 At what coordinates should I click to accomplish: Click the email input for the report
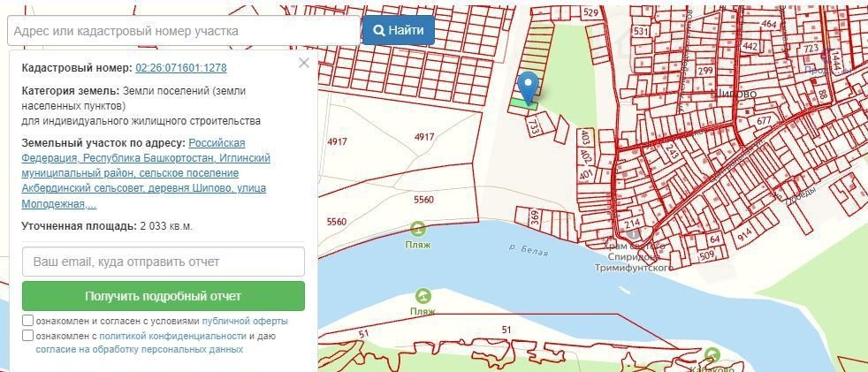point(163,262)
